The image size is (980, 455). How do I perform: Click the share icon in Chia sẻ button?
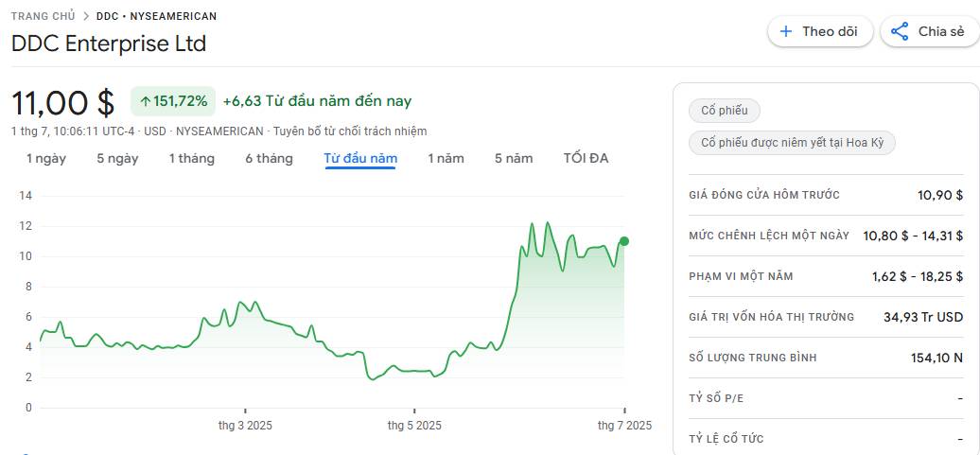(x=899, y=31)
